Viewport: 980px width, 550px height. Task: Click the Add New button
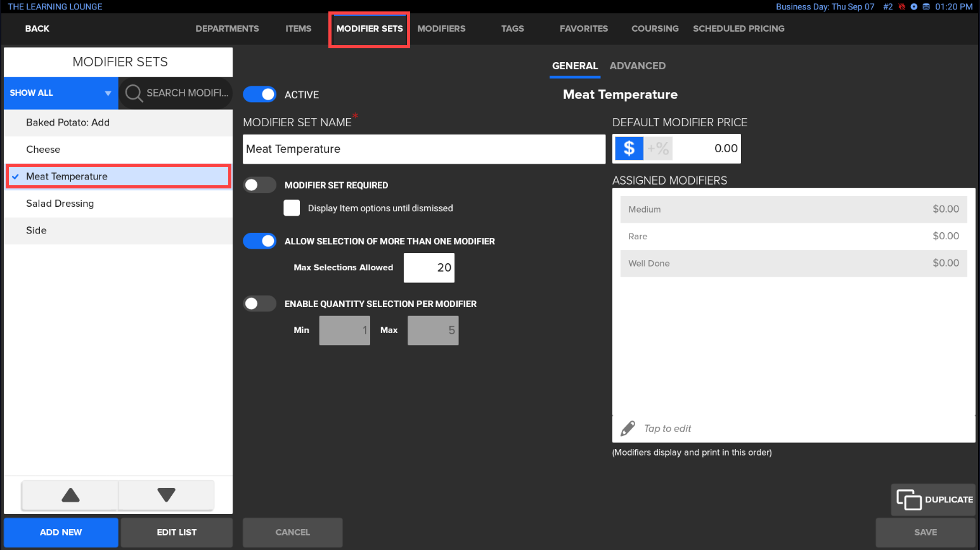tap(61, 532)
